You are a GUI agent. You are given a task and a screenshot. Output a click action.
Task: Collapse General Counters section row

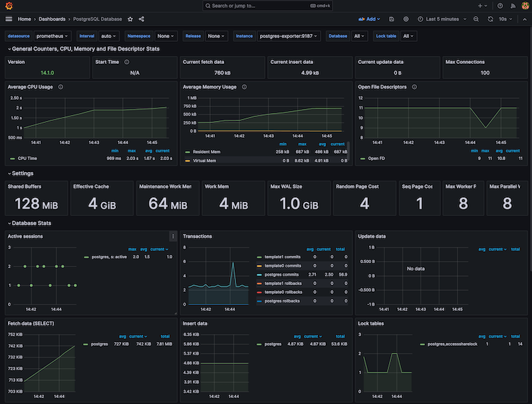84,49
